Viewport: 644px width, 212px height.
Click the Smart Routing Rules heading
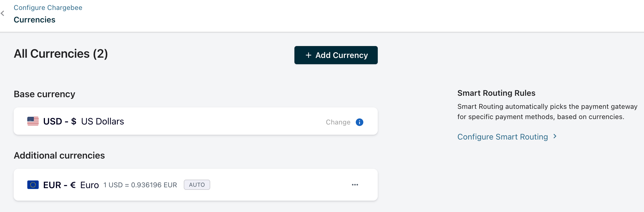click(x=496, y=93)
